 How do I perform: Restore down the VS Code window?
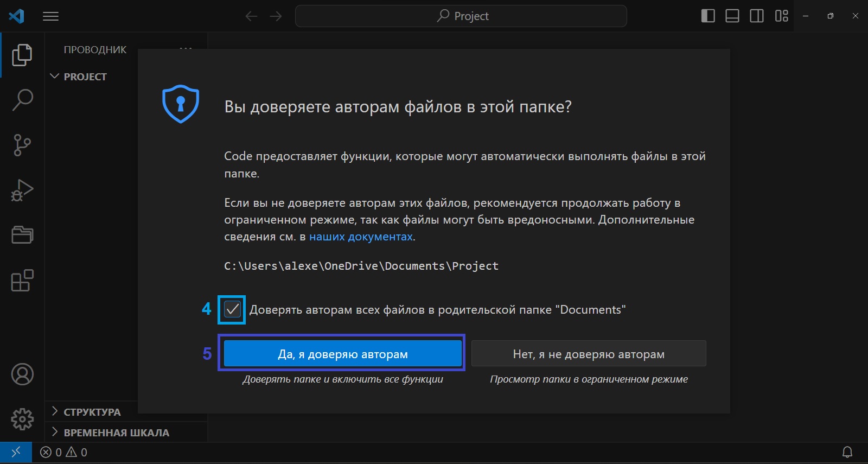830,16
